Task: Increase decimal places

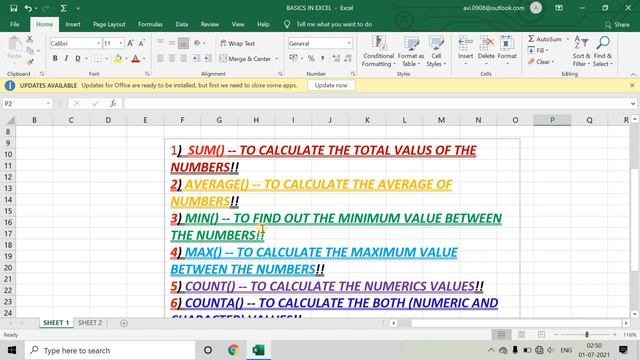Action: pyautogui.click(x=336, y=59)
